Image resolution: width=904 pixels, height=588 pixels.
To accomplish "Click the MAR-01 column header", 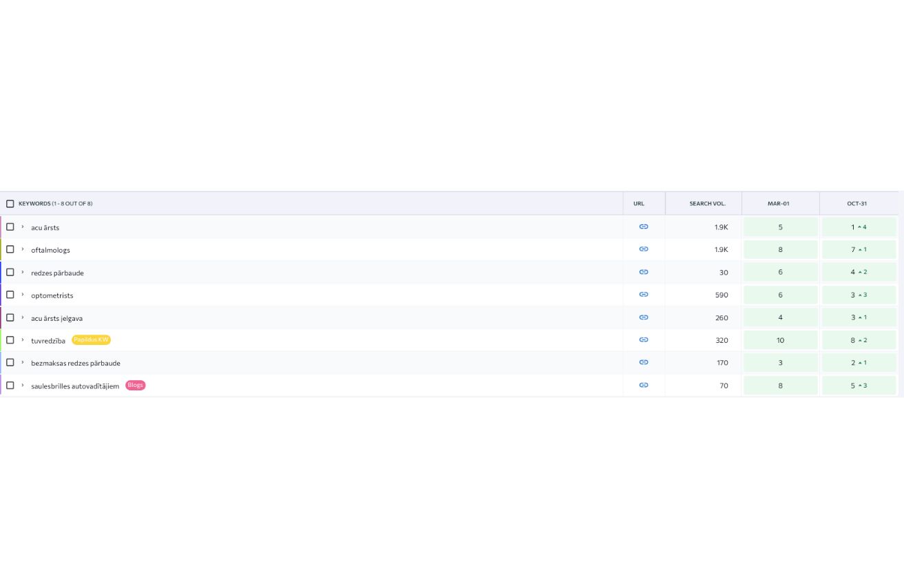I will click(x=778, y=204).
